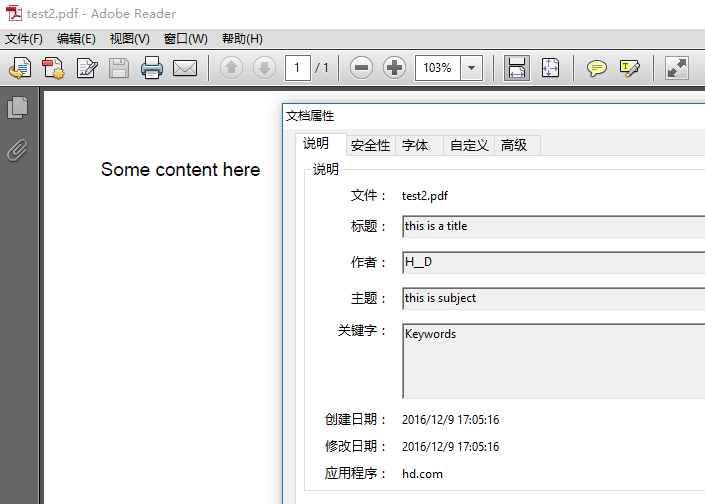Open the 帮助(H) menu
This screenshot has height=504, width=705.
click(242, 39)
